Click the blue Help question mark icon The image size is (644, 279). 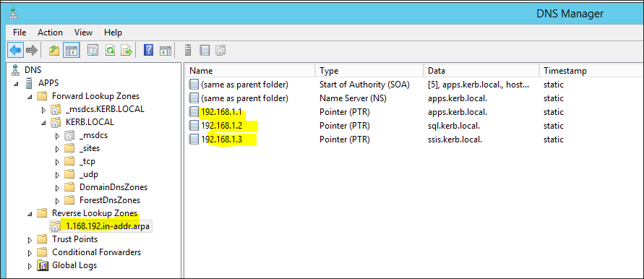coord(148,51)
